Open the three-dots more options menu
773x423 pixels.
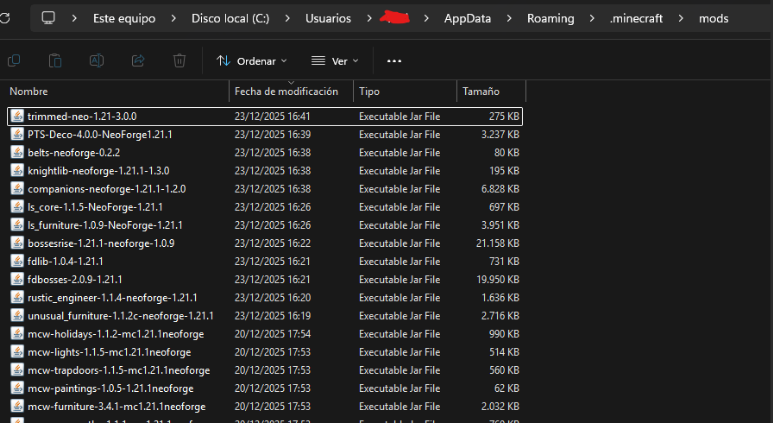394,61
